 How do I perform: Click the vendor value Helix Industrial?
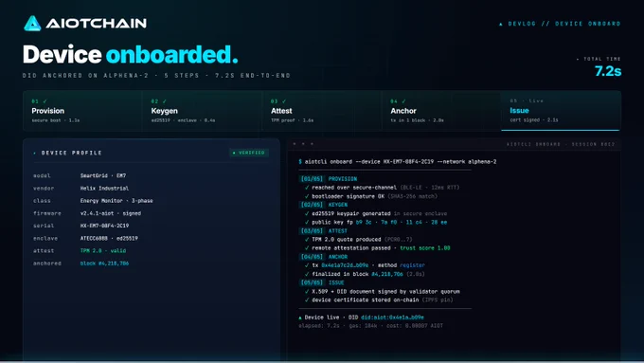tap(104, 189)
